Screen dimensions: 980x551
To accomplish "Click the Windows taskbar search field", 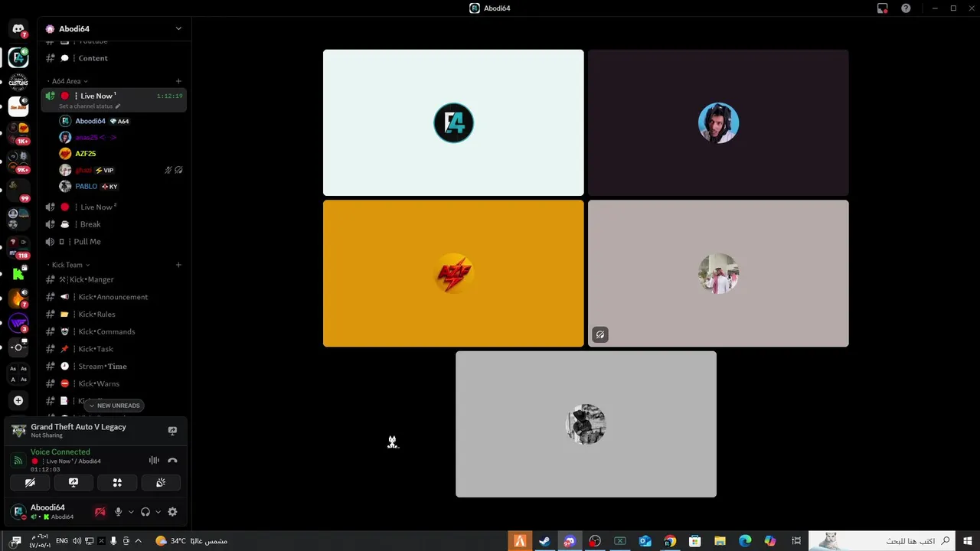I will click(882, 541).
